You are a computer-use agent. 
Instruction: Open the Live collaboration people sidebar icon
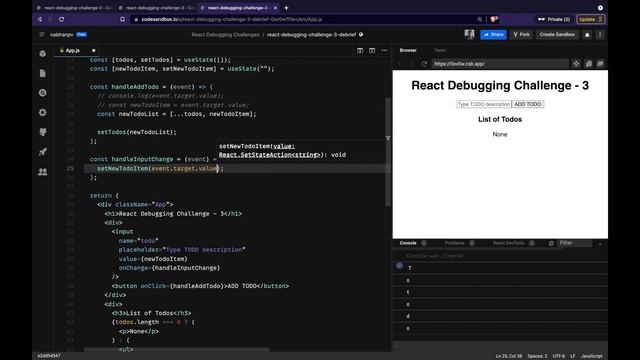click(x=43, y=172)
